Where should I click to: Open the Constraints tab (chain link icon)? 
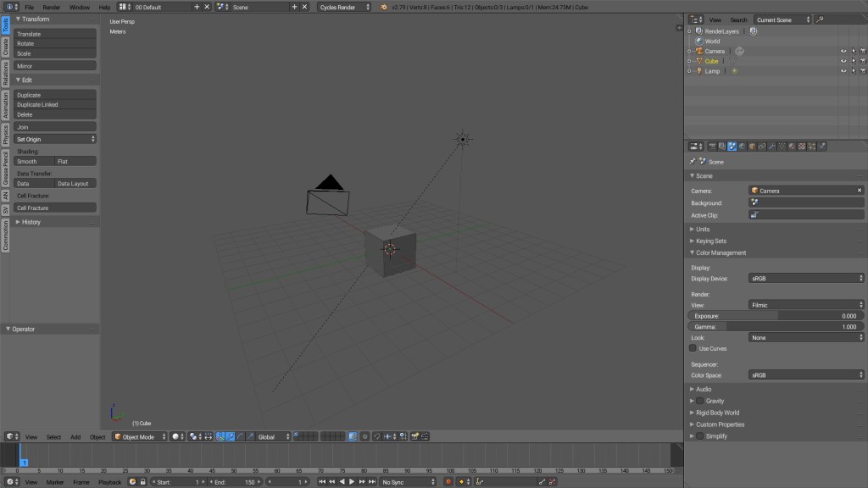[x=760, y=146]
